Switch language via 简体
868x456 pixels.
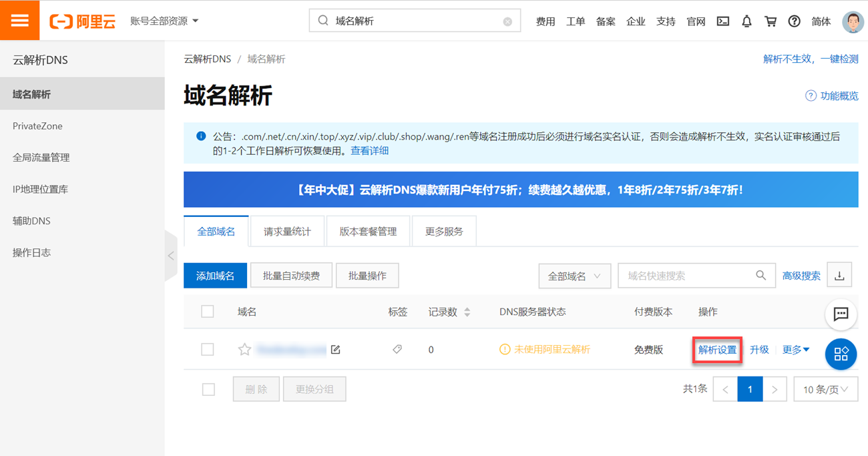coord(821,21)
